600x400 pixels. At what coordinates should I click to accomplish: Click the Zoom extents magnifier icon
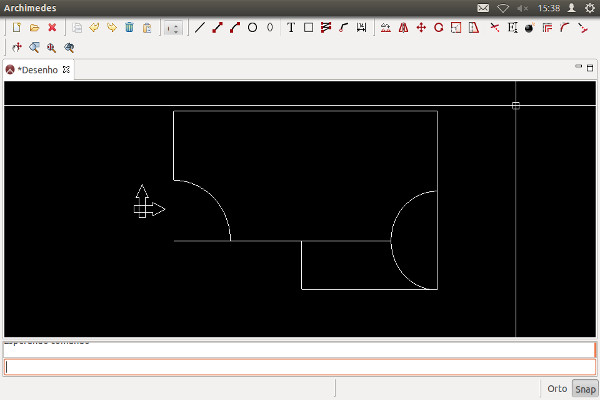pos(51,47)
